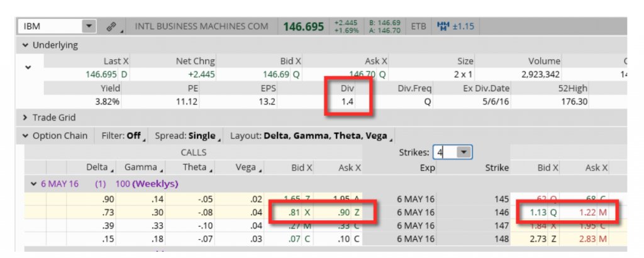
Task: Click the 148 call ask .10 C
Action: 347,238
